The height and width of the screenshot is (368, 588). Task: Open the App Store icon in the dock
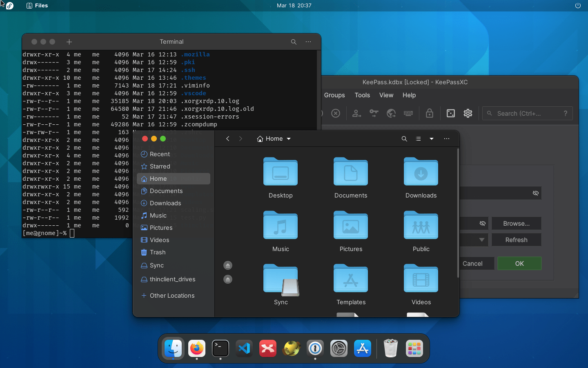(363, 348)
